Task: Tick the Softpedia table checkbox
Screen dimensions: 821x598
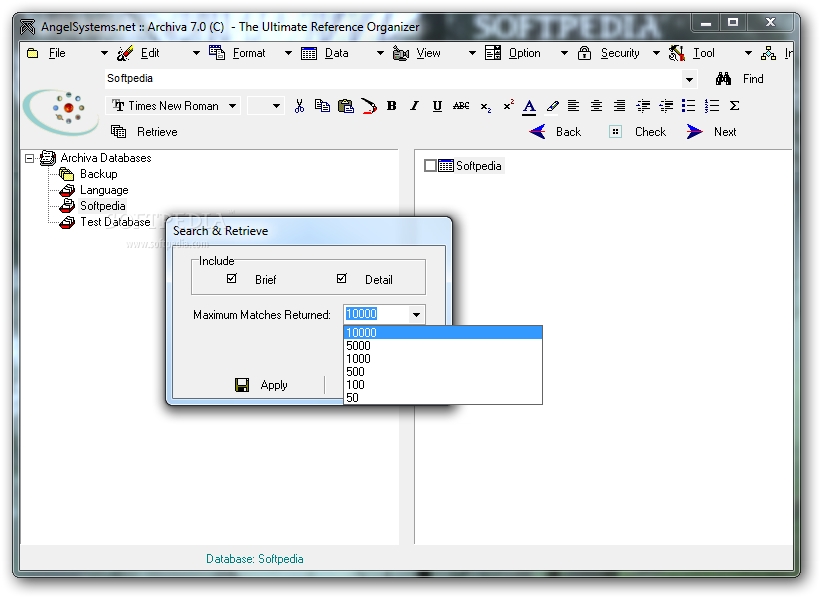Action: point(430,165)
